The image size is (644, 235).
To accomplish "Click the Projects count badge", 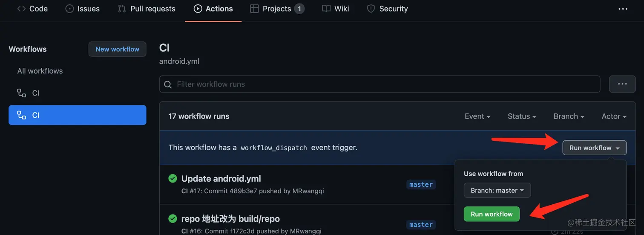I will click(299, 9).
